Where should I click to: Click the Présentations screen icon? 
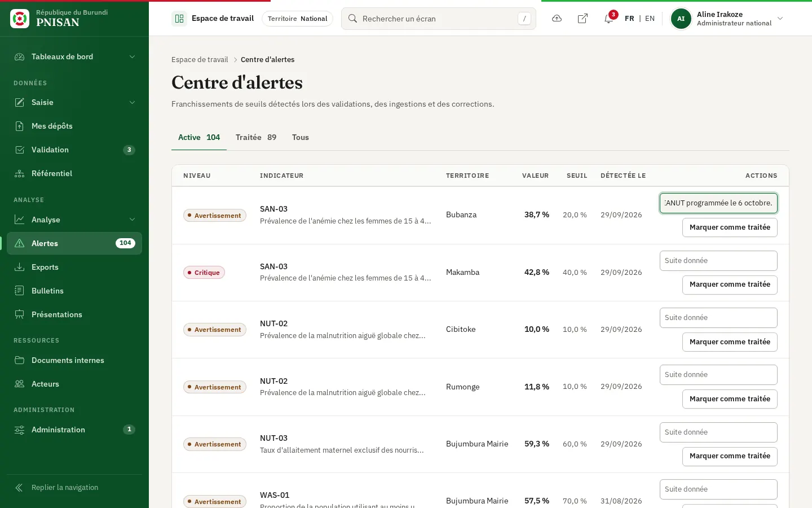tap(20, 314)
